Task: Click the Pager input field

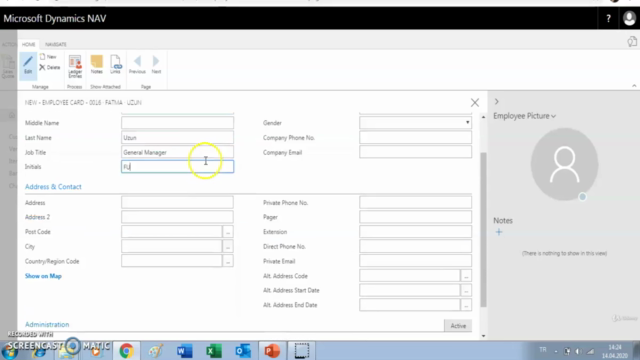Action: pos(416,217)
